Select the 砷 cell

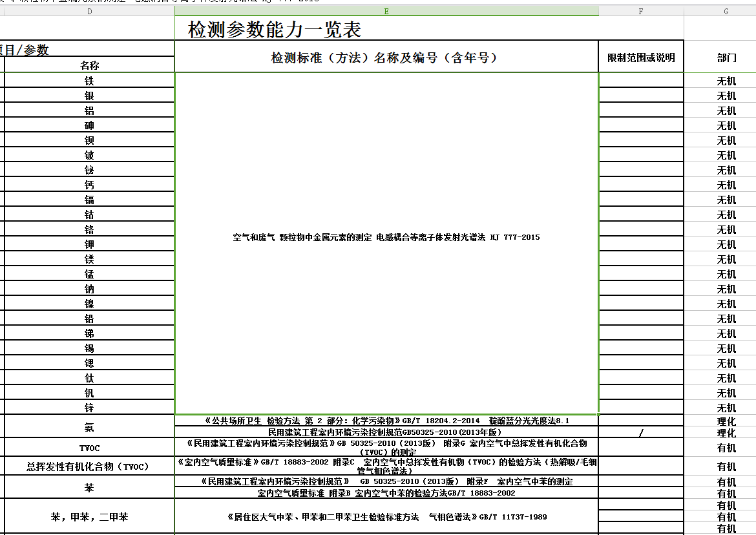89,125
